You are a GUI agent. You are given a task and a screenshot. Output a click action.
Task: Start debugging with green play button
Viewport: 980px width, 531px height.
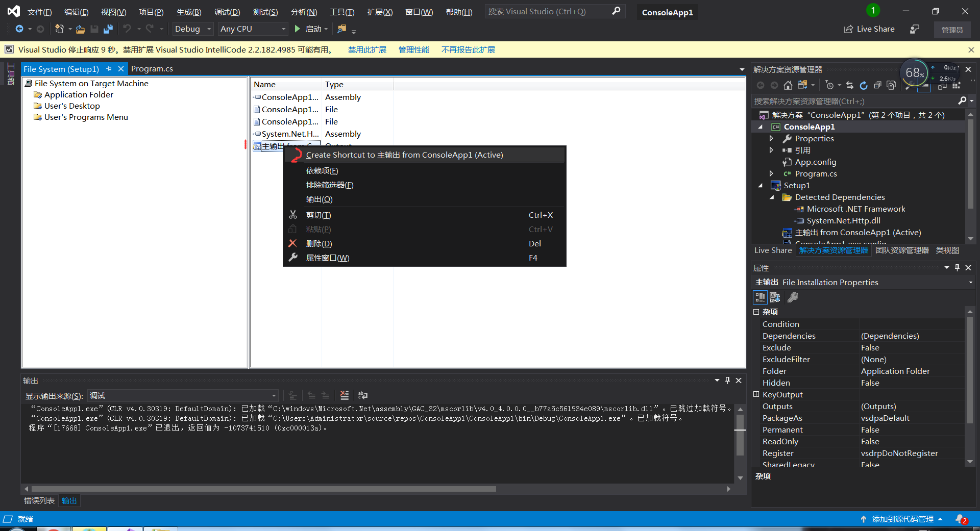(298, 29)
